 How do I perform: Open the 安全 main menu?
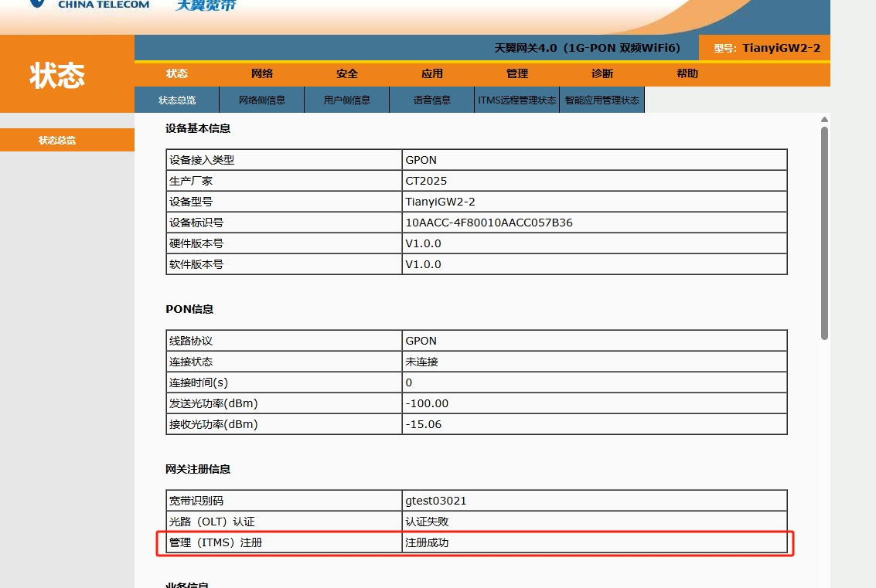[x=347, y=73]
